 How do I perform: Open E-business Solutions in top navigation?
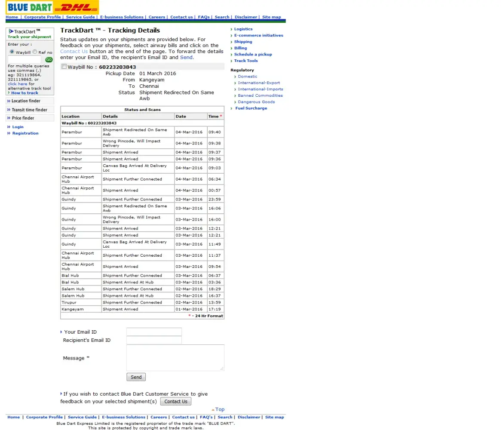pyautogui.click(x=122, y=17)
